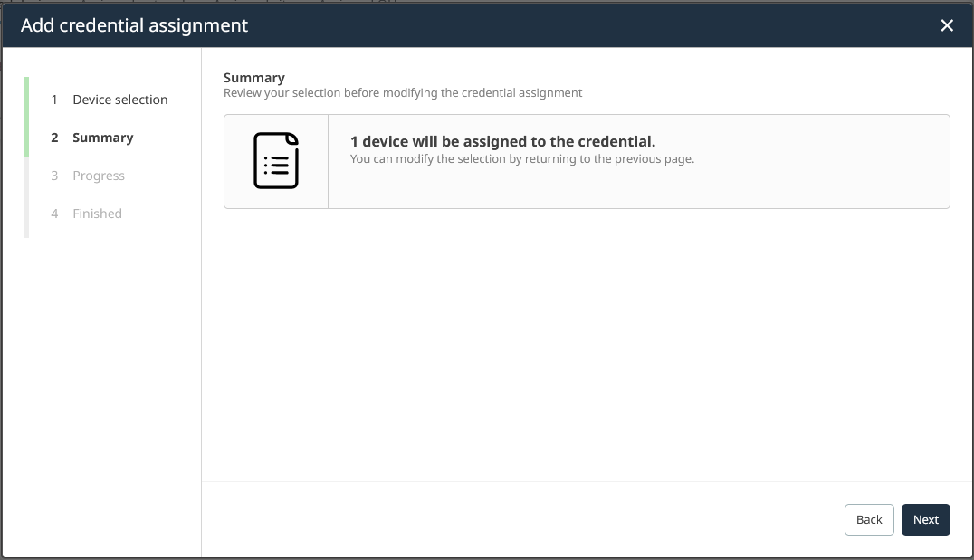
Task: Click step number 3 in the wizard
Action: pos(54,176)
